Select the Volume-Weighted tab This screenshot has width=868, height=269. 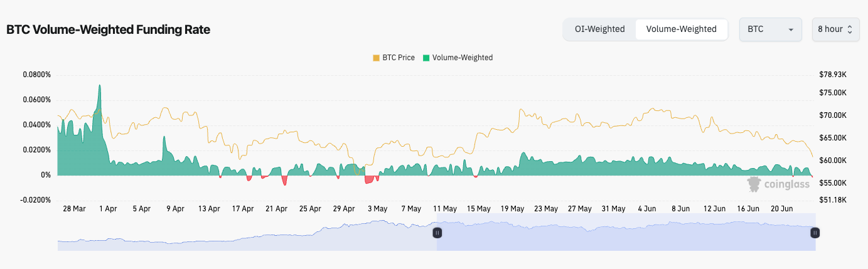pyautogui.click(x=681, y=29)
